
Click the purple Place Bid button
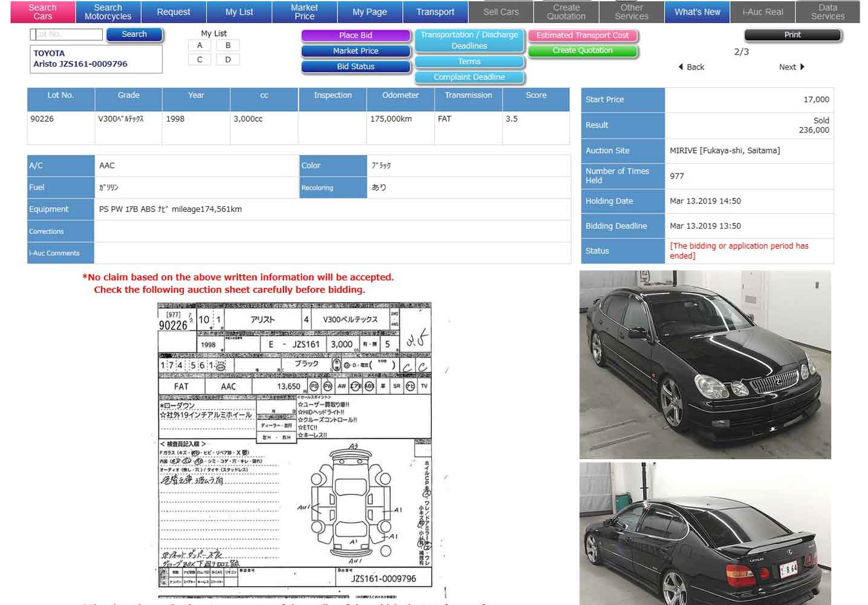pyautogui.click(x=356, y=36)
